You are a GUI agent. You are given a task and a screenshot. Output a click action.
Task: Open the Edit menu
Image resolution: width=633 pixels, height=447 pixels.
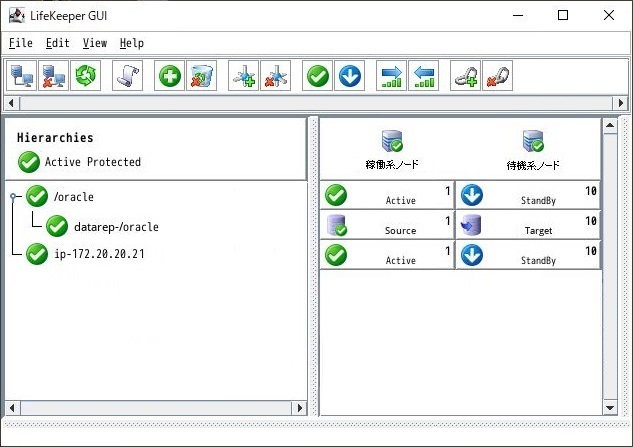click(x=58, y=43)
